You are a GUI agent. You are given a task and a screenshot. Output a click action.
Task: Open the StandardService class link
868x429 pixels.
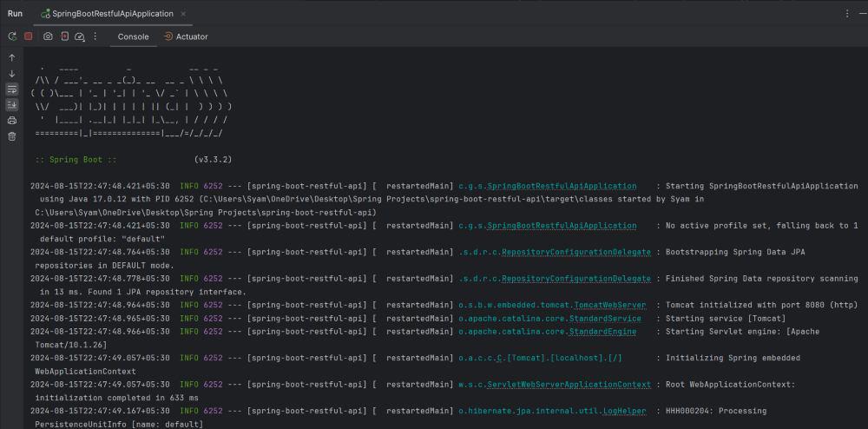point(605,319)
